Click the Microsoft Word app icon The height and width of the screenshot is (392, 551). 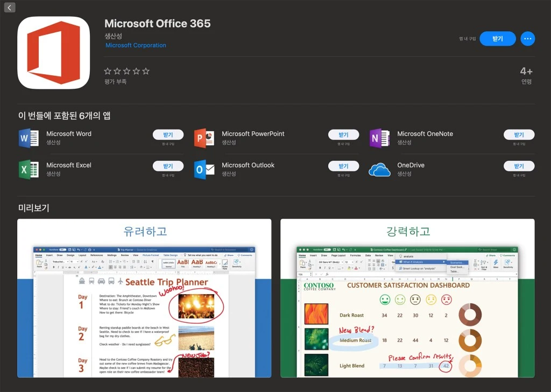[30, 138]
